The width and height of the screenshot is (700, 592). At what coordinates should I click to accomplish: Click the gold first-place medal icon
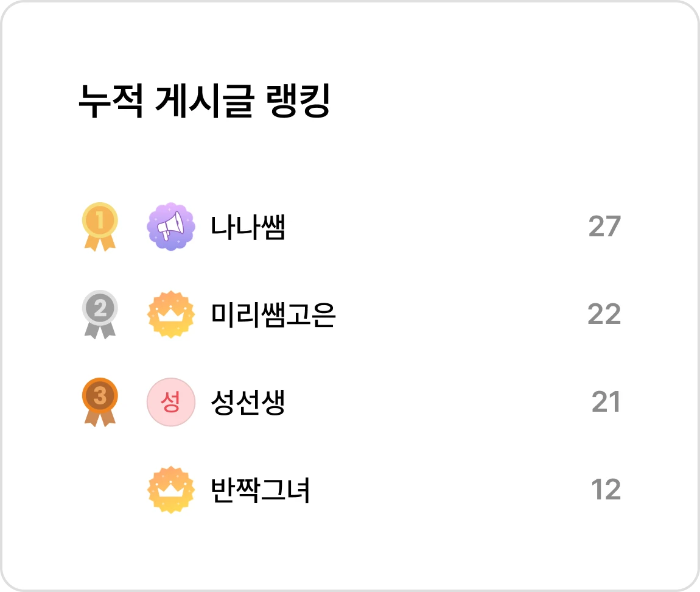tap(100, 227)
